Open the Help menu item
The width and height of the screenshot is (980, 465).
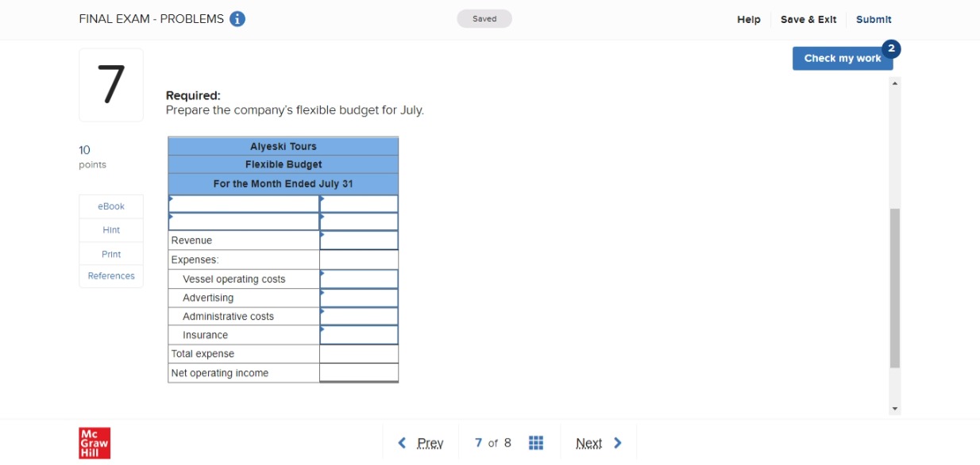point(747,18)
